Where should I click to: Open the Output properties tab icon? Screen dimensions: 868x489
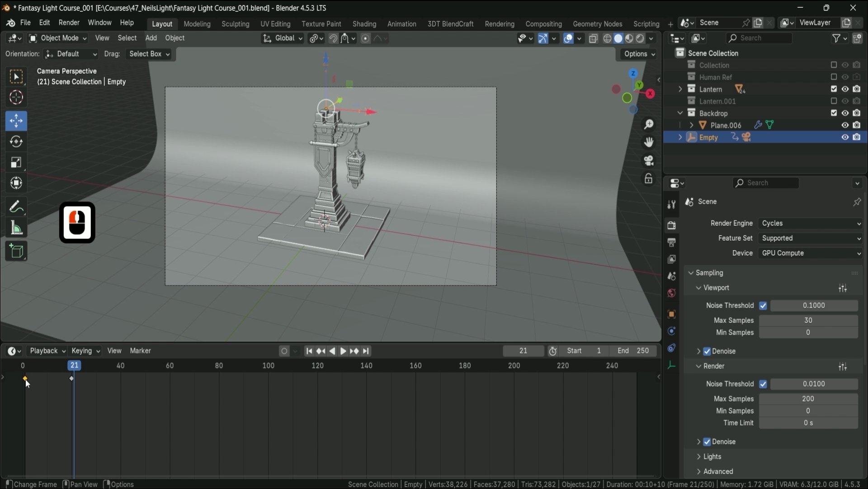[671, 242]
